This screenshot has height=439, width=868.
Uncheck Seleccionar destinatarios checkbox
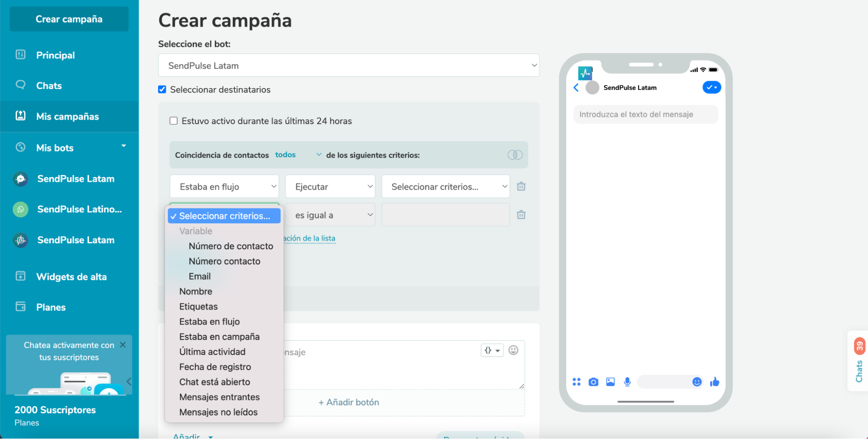(162, 89)
